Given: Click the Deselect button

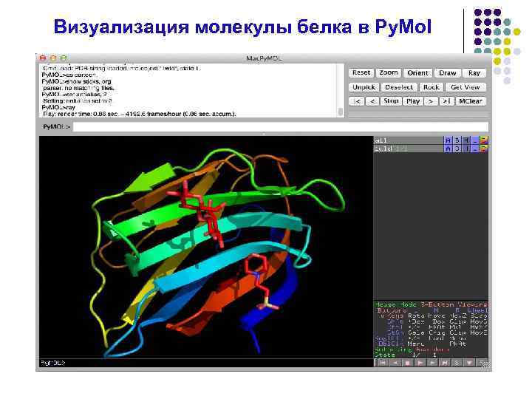Looking at the screenshot, I should click(399, 87).
